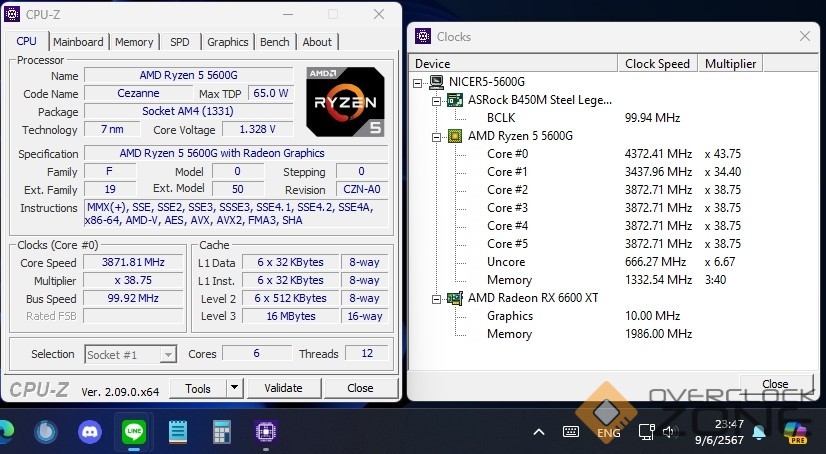This screenshot has height=454, width=826.
Task: Click the NICER5-5600G computer icon
Action: coord(436,82)
